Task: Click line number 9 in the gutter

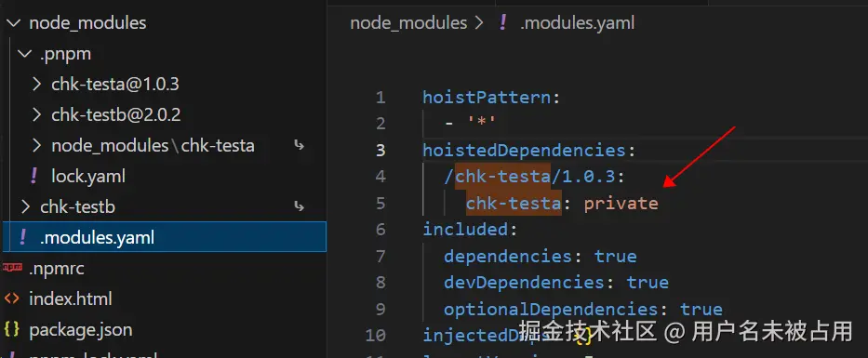Action: (380, 309)
